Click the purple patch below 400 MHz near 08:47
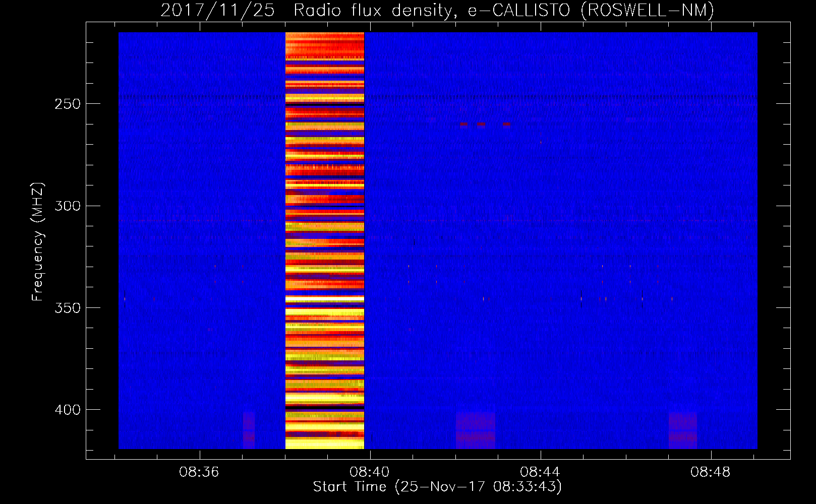 click(x=683, y=430)
